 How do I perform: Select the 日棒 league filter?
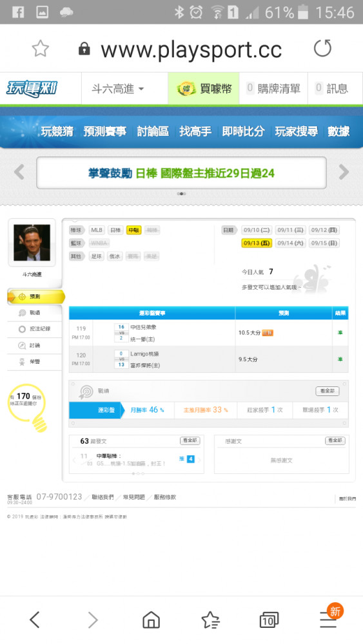click(115, 230)
